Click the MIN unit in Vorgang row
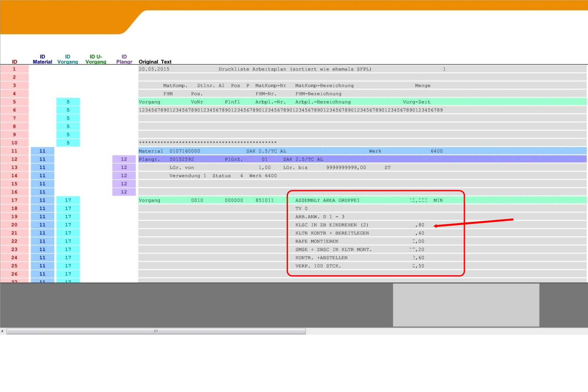 point(438,200)
